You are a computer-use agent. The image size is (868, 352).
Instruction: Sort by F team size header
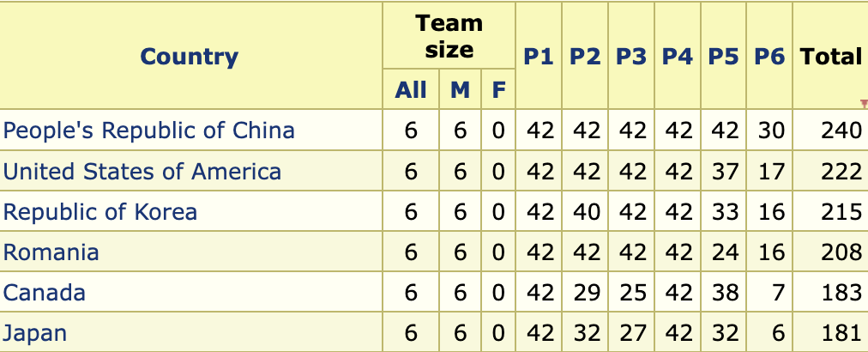pyautogui.click(x=497, y=89)
